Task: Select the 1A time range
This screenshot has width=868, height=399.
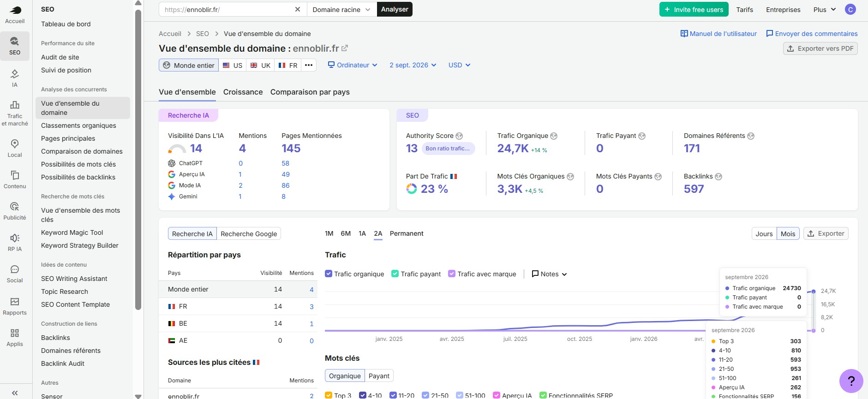Action: pyautogui.click(x=362, y=233)
